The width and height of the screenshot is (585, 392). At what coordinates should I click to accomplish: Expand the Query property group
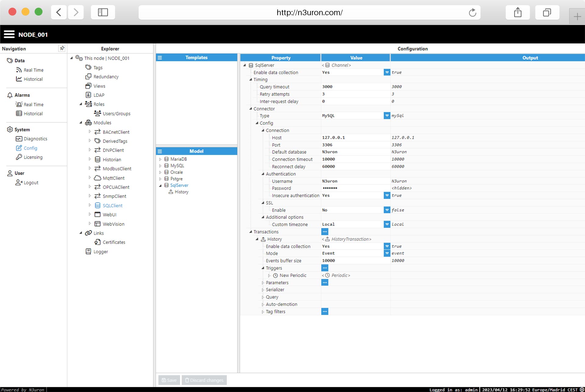point(263,297)
